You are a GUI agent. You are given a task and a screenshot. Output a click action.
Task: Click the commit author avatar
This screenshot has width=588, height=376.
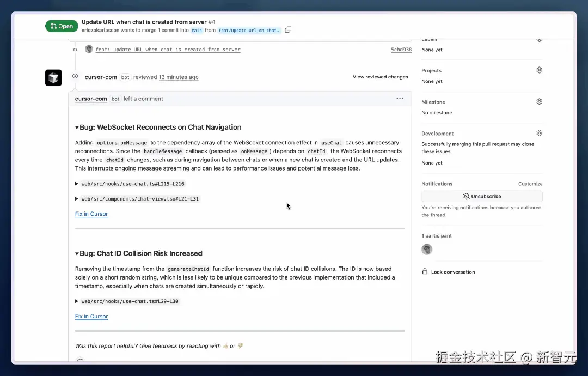pyautogui.click(x=89, y=49)
